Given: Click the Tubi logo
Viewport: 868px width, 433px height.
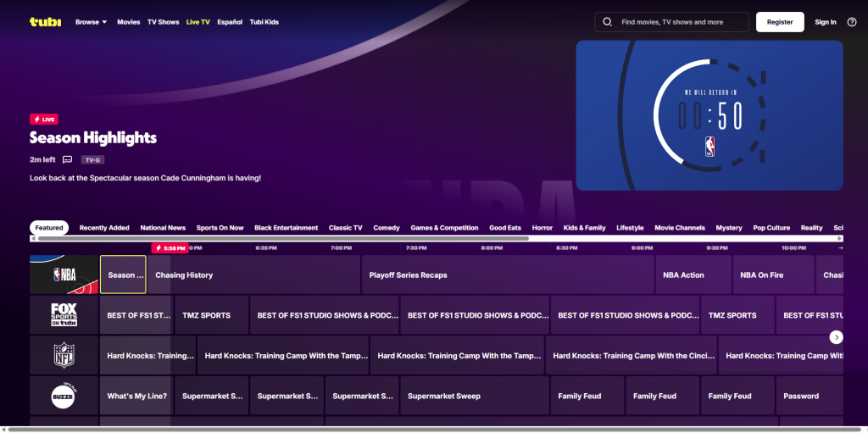Looking at the screenshot, I should (46, 22).
